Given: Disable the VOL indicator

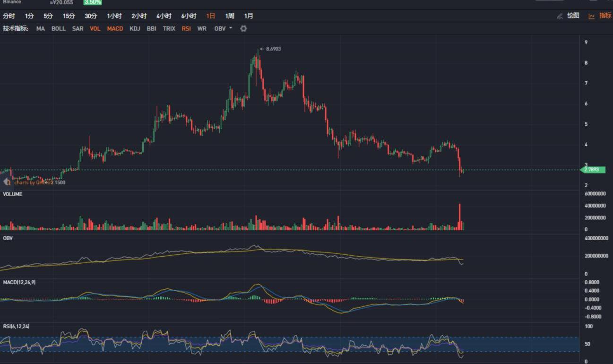Looking at the screenshot, I should 95,28.
